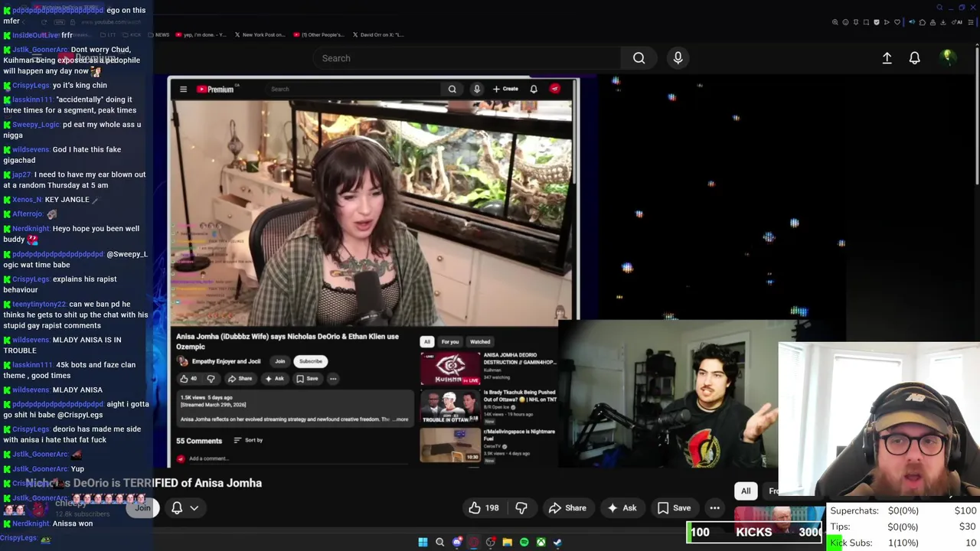This screenshot has height=551, width=980.
Task: Click search magnifier in embedded YouTube header
Action: (x=452, y=90)
